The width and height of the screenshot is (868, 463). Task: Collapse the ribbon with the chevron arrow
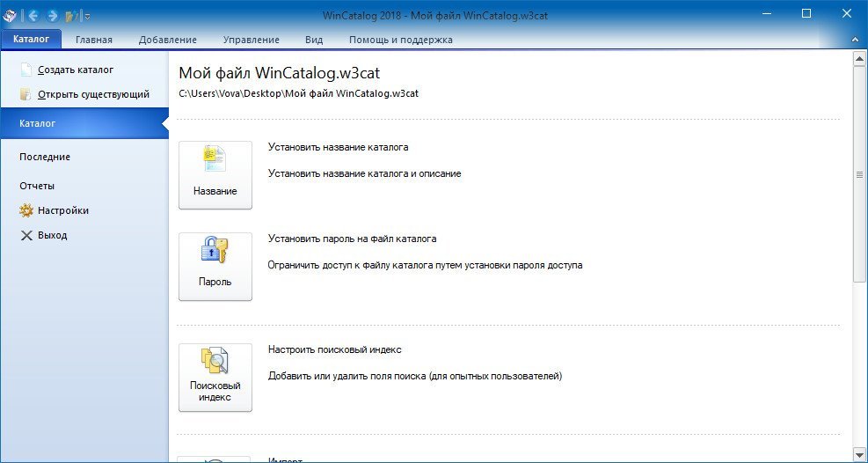[x=856, y=40]
